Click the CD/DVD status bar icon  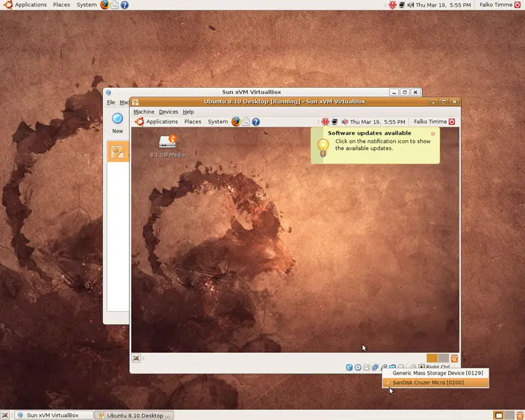point(358,367)
